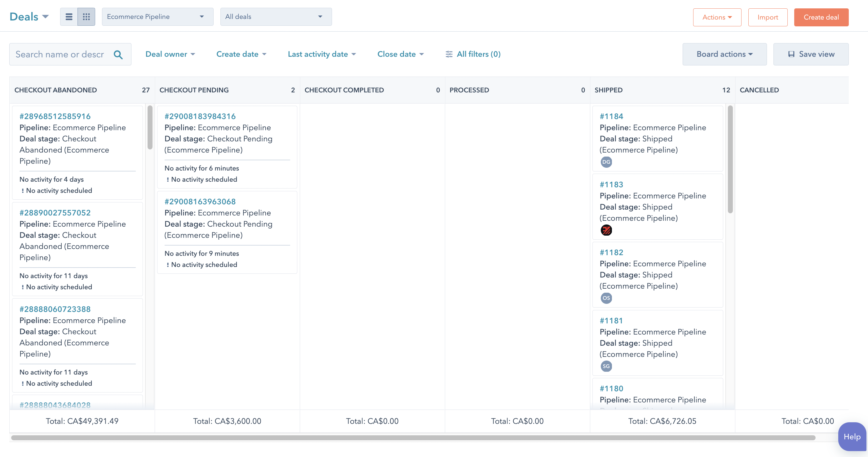Click OS owner avatar on deal #1182
Screen dimensions: 868x457
[606, 298]
